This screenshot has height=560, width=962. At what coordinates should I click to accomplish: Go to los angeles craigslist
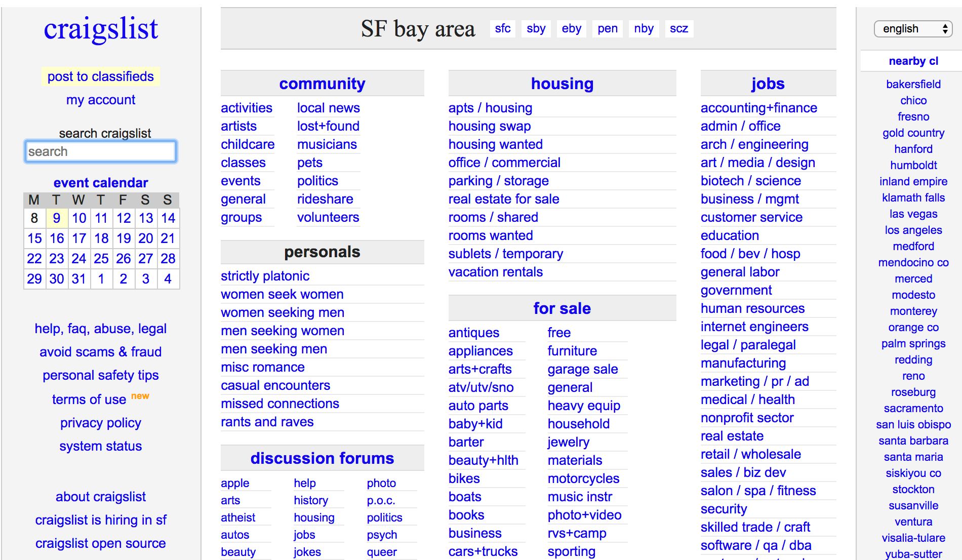(x=913, y=230)
